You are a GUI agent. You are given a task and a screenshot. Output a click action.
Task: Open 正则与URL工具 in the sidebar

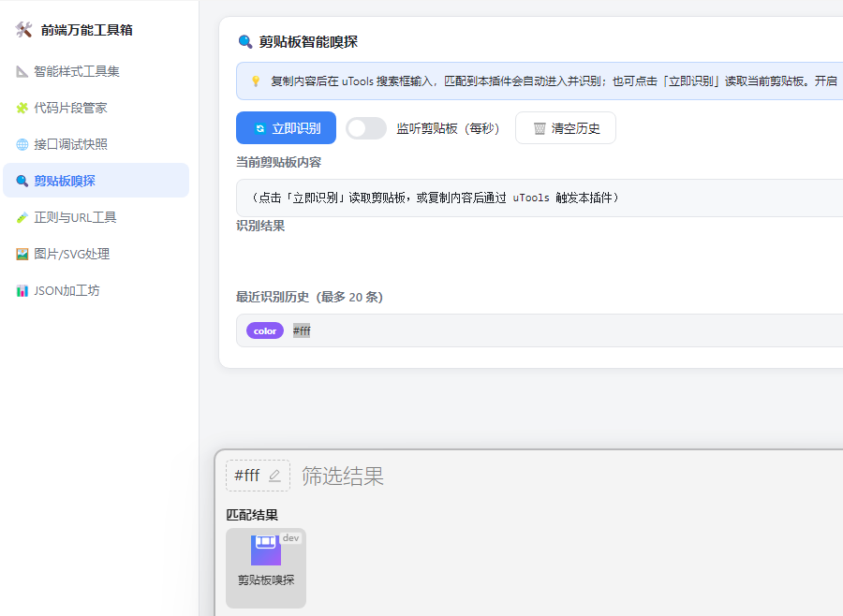click(x=96, y=218)
